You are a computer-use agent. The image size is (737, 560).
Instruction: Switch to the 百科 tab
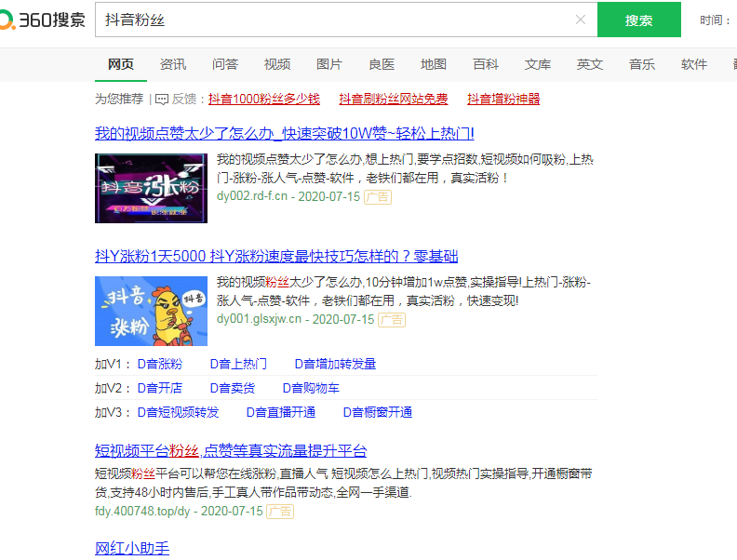pyautogui.click(x=486, y=64)
